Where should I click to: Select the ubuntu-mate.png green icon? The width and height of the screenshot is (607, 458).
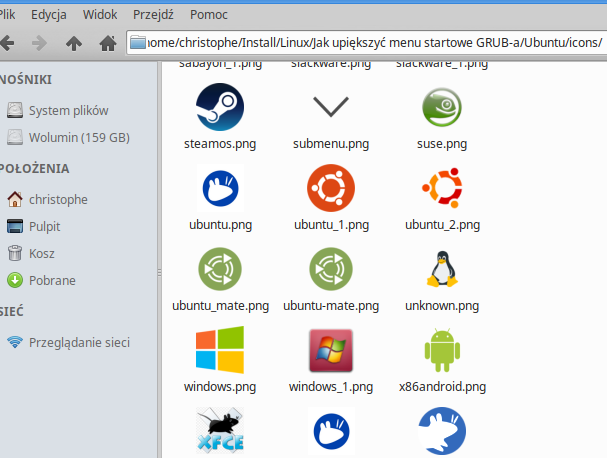tap(331, 269)
